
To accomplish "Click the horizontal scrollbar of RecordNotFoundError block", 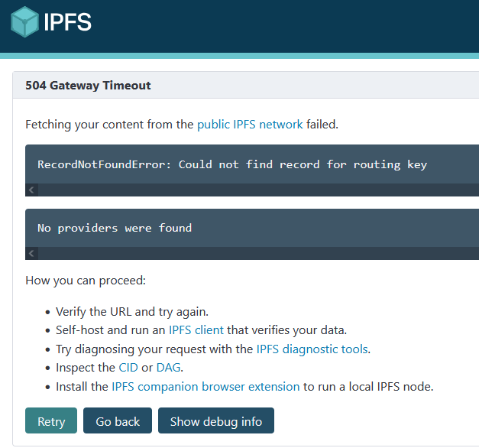I will coord(258,190).
